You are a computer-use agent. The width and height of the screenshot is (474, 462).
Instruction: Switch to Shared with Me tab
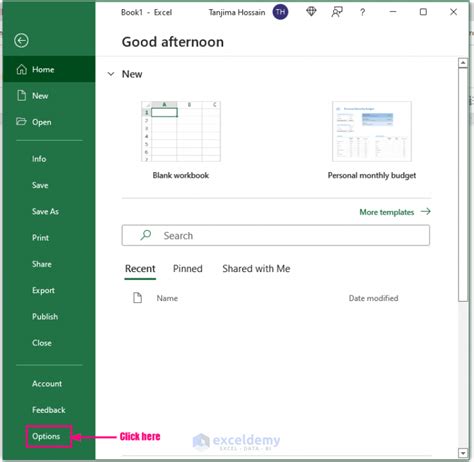pos(256,269)
